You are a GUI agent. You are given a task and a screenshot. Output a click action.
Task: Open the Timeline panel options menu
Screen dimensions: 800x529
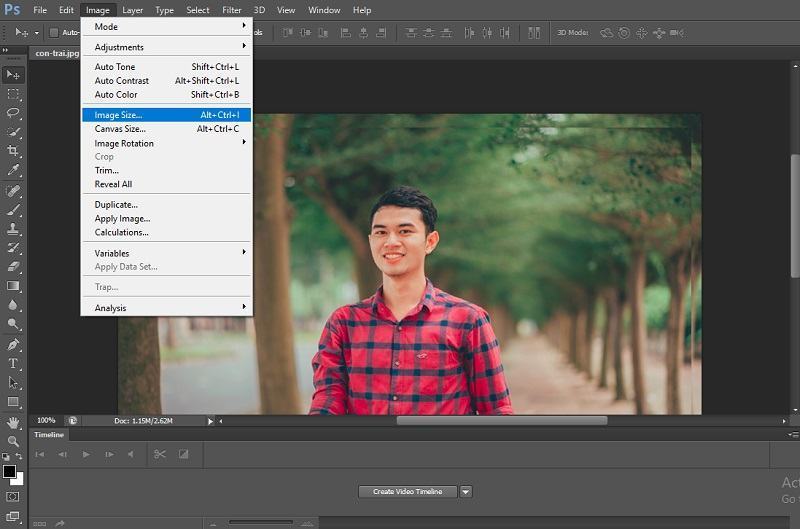tap(793, 435)
